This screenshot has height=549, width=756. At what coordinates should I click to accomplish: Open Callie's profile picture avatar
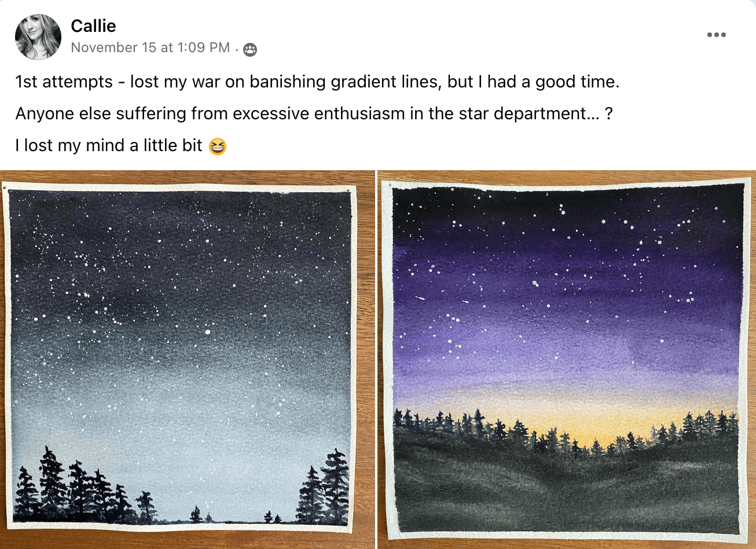[38, 37]
